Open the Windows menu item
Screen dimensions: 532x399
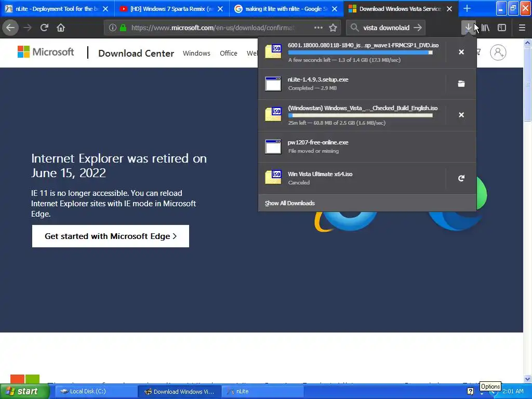(x=196, y=54)
